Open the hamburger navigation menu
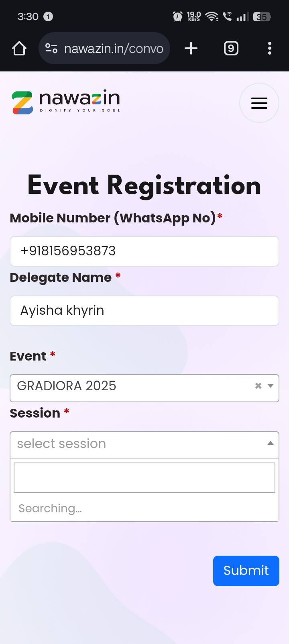 point(259,103)
